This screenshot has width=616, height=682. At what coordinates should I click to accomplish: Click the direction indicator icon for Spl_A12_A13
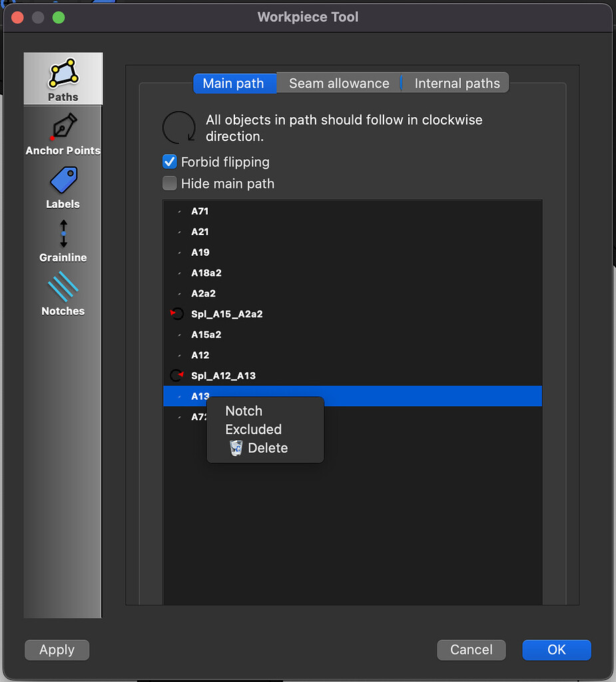pos(175,375)
